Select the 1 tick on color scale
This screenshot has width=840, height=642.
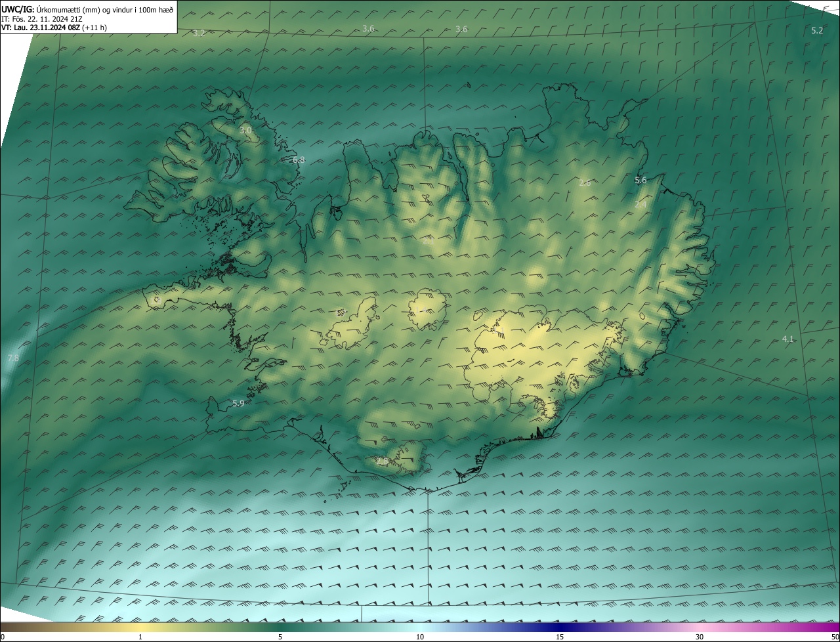click(x=140, y=637)
